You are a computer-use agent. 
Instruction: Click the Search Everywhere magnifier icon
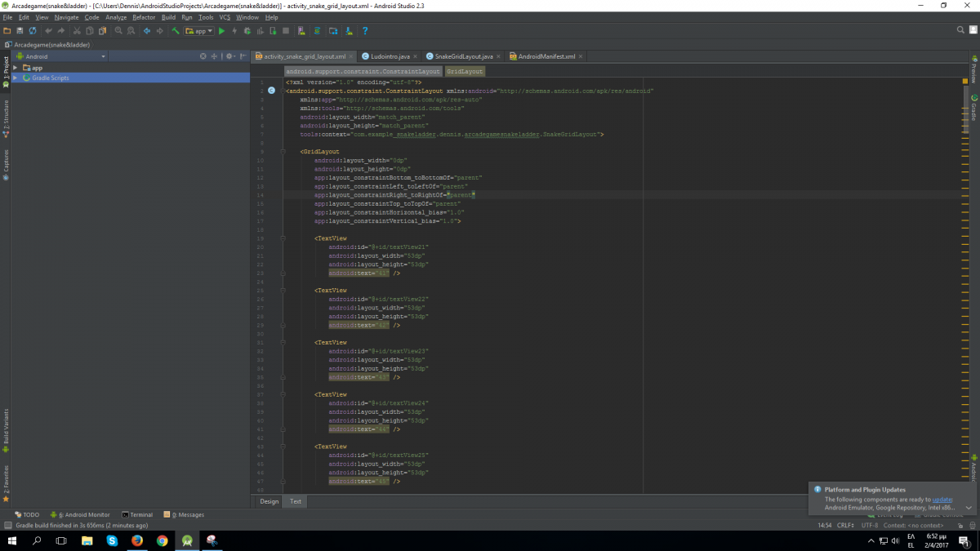point(961,30)
